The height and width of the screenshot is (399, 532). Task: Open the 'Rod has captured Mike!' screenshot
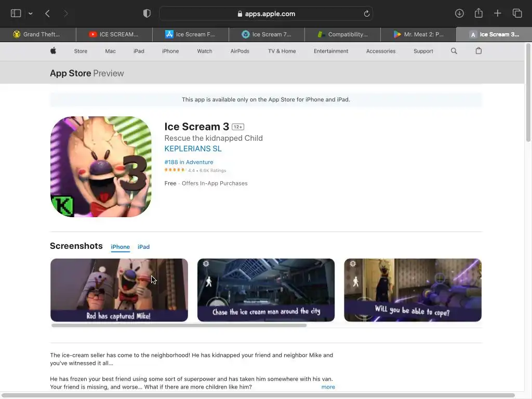point(119,290)
